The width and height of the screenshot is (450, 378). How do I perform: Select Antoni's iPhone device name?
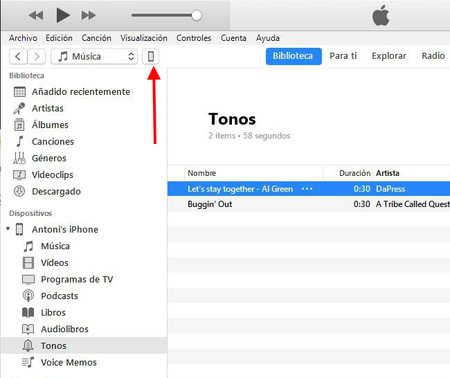(65, 229)
